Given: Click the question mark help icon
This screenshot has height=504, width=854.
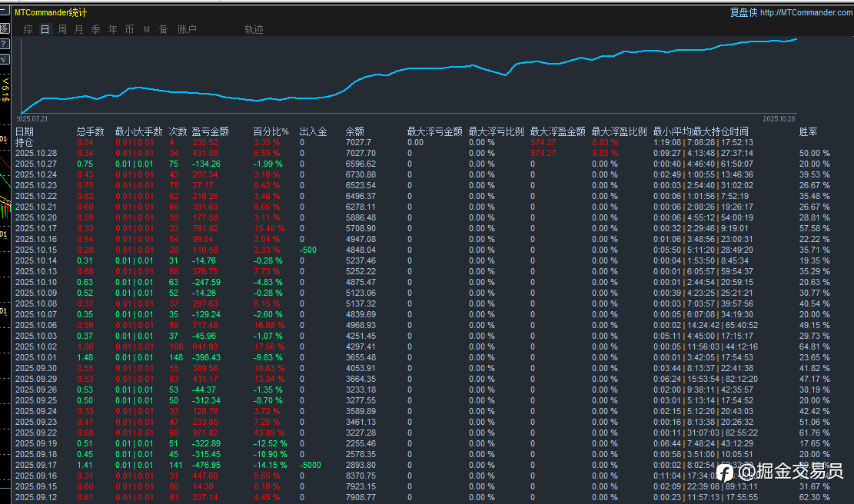Looking at the screenshot, I should pos(4,44).
